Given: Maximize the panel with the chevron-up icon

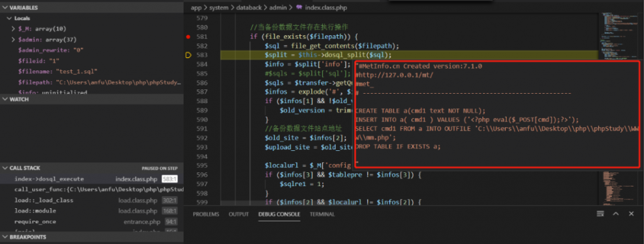Looking at the screenshot, I should (x=616, y=214).
